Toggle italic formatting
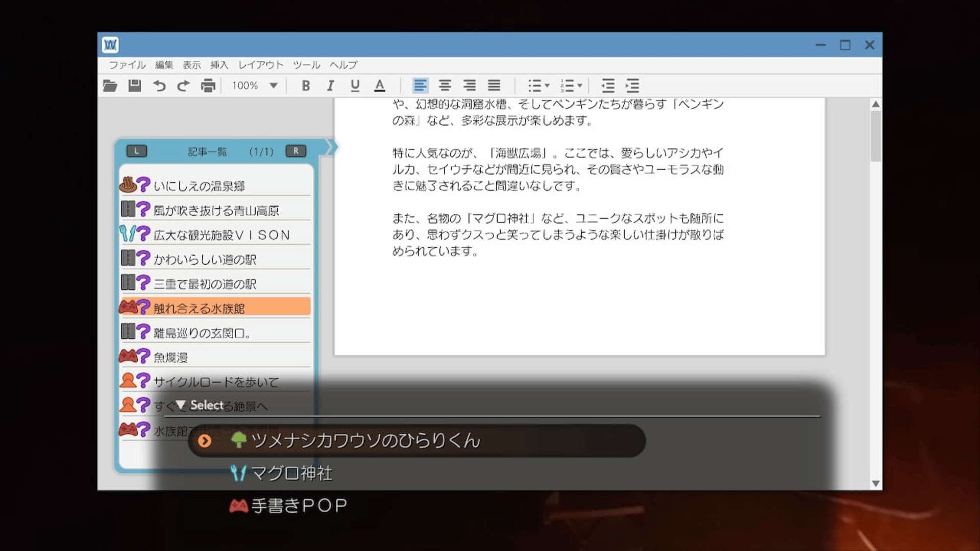Image resolution: width=980 pixels, height=551 pixels. click(331, 86)
